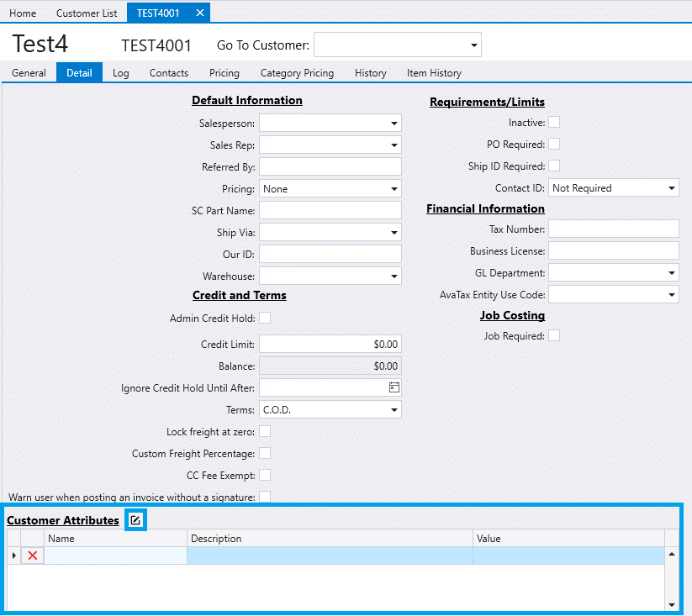The height and width of the screenshot is (616, 692).
Task: Click the Credit Limit input field
Action: point(330,345)
